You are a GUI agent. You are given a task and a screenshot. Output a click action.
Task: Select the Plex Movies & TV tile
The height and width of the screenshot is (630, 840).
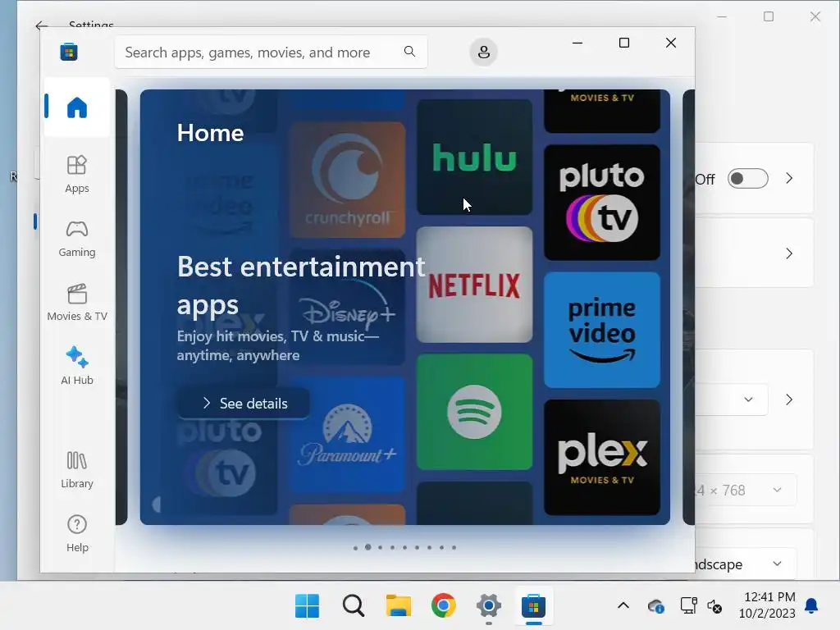(x=602, y=458)
